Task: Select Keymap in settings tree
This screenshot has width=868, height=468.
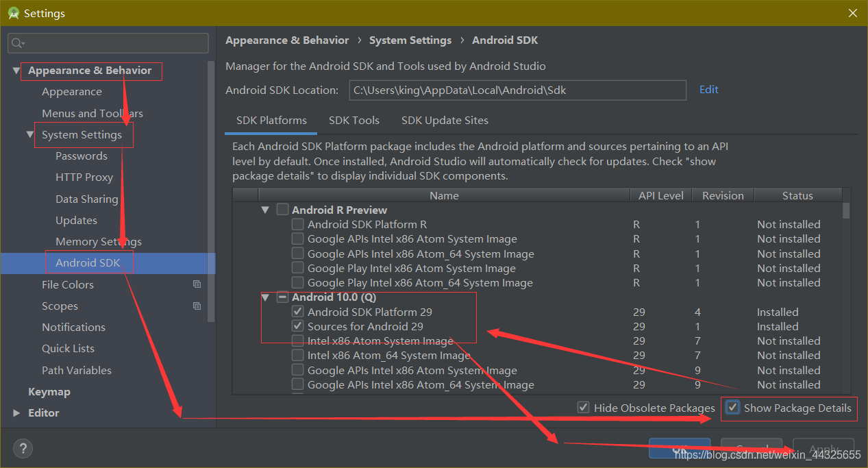Action: [49, 392]
